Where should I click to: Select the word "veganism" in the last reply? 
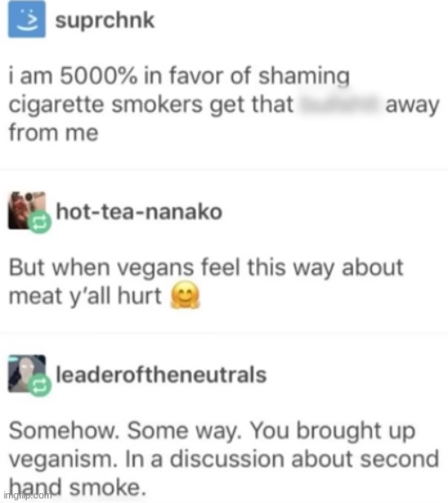(63, 460)
